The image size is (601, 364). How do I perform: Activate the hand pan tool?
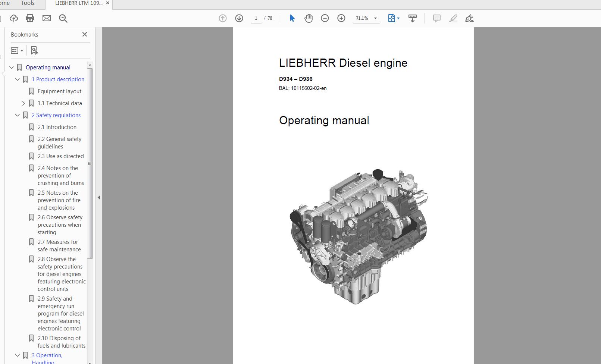point(309,18)
